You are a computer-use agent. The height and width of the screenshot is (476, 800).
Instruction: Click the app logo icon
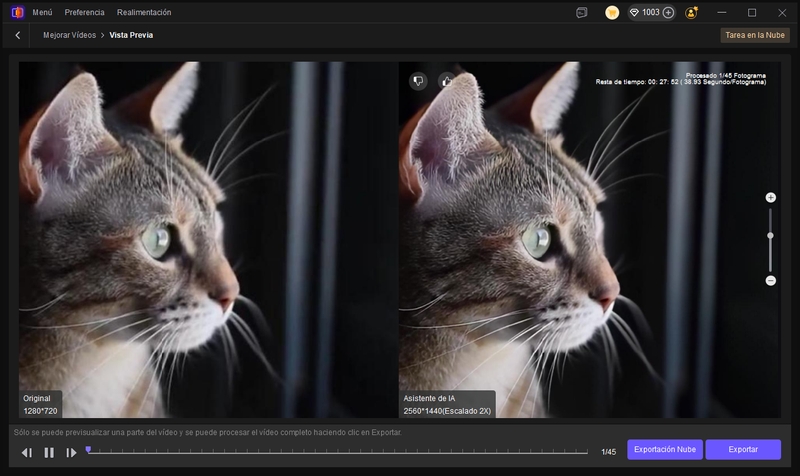coord(17,12)
